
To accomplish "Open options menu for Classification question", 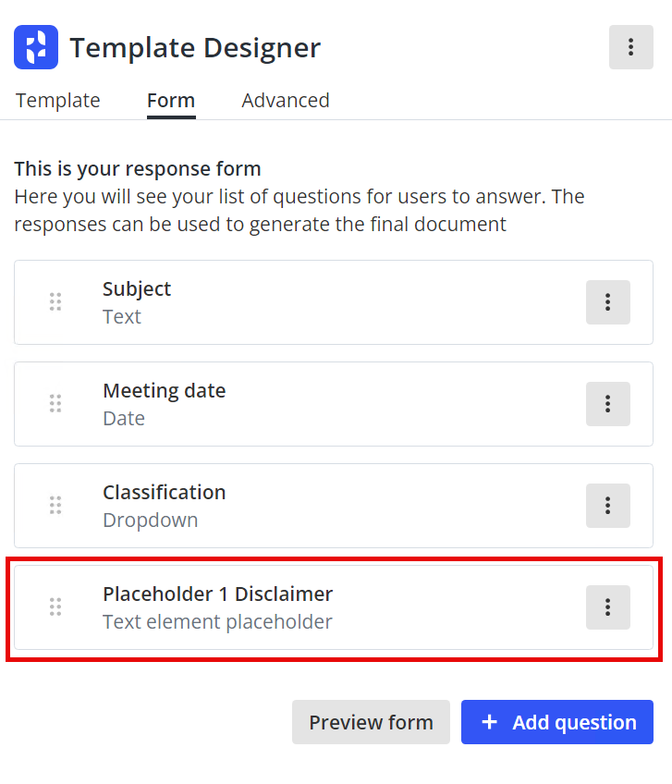I will point(607,506).
